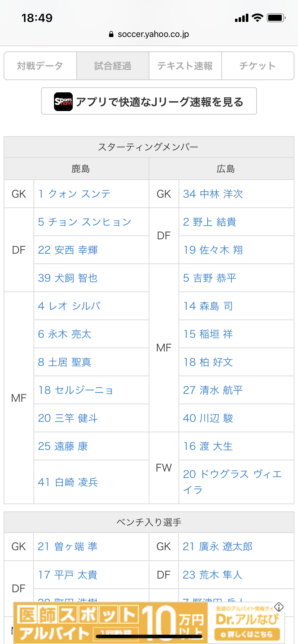Image resolution: width=298 pixels, height=644 pixels.
Task: Tap the Sportsnavi app icon
Action: click(x=63, y=102)
